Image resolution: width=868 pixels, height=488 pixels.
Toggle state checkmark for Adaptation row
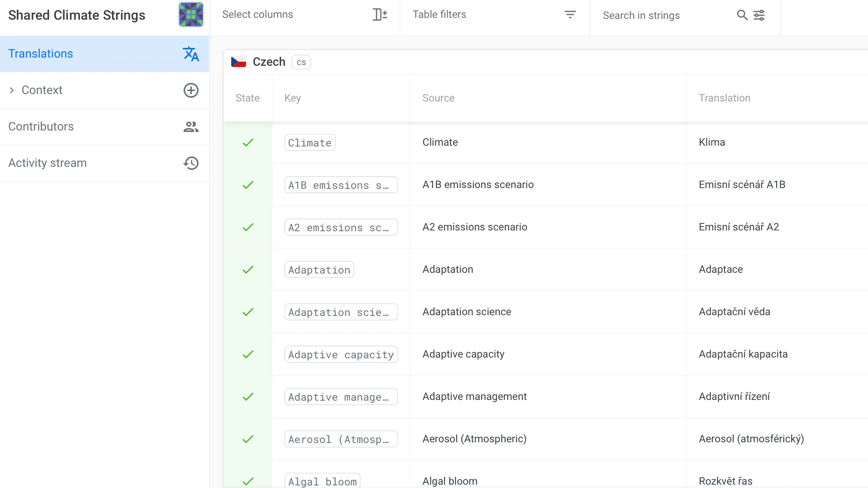248,269
